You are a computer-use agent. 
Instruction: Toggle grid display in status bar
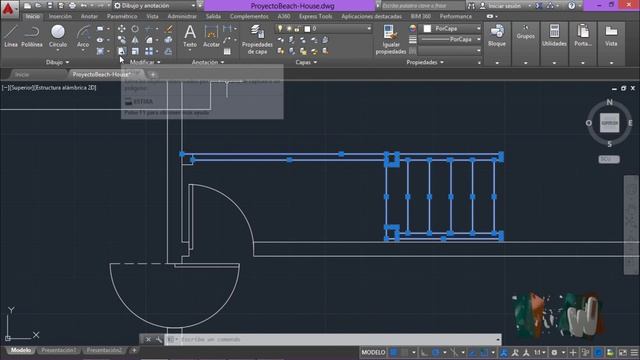[394, 352]
